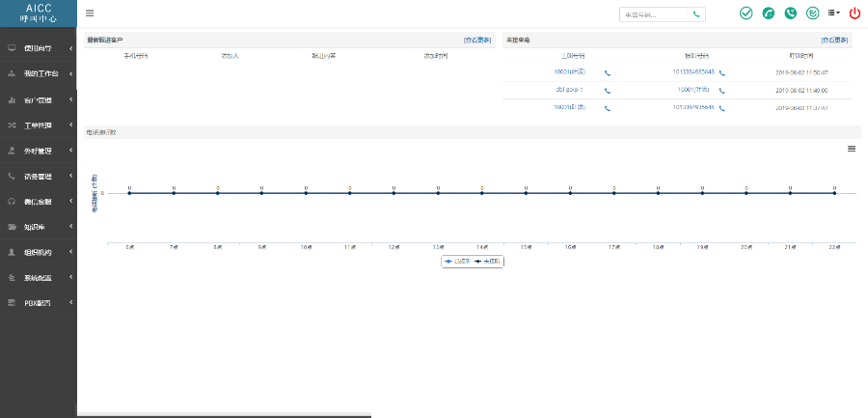Toggle the first series in chart legend

pyautogui.click(x=456, y=262)
